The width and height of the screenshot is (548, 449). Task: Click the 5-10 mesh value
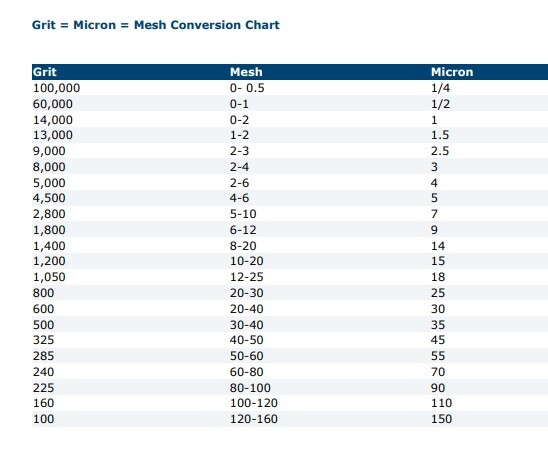pos(243,214)
